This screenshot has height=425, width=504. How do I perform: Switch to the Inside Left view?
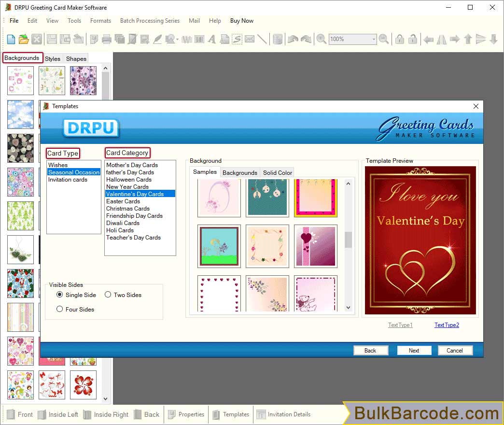pyautogui.click(x=58, y=414)
